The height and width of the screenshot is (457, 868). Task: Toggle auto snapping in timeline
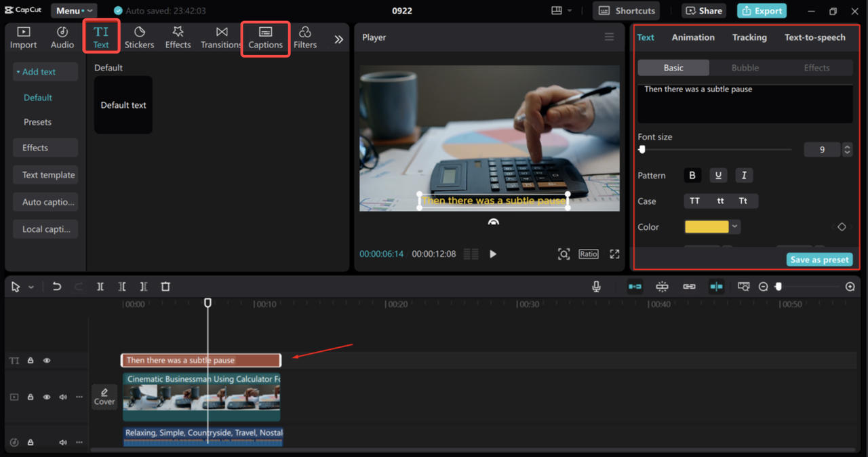(662, 287)
